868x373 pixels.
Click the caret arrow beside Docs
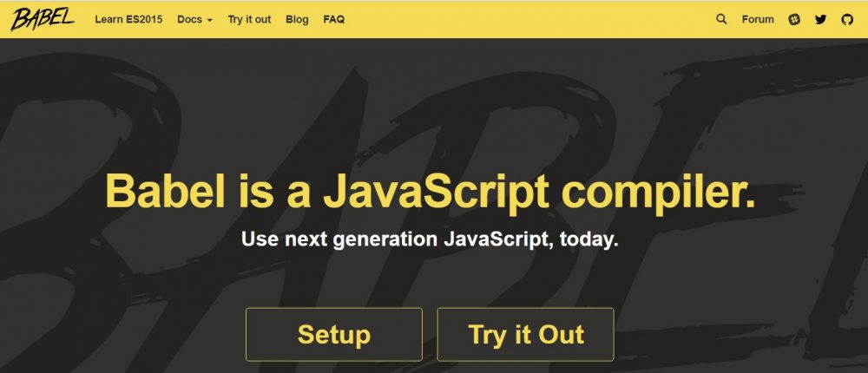point(209,20)
